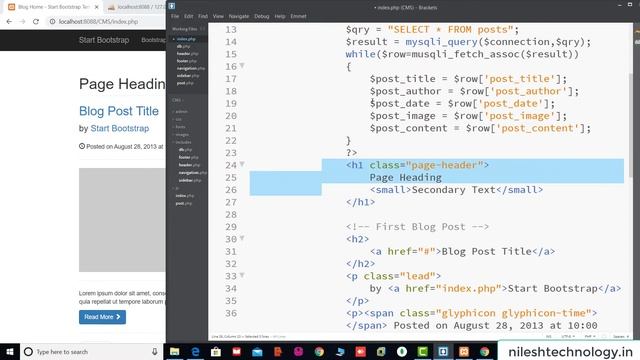Open the Blog Post Title link on webpage
The width and height of the screenshot is (640, 360).
[x=119, y=111]
